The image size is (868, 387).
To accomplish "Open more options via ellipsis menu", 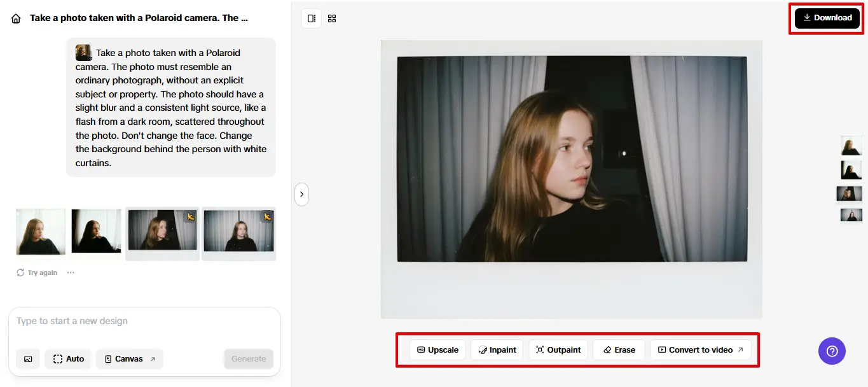I will coord(70,272).
